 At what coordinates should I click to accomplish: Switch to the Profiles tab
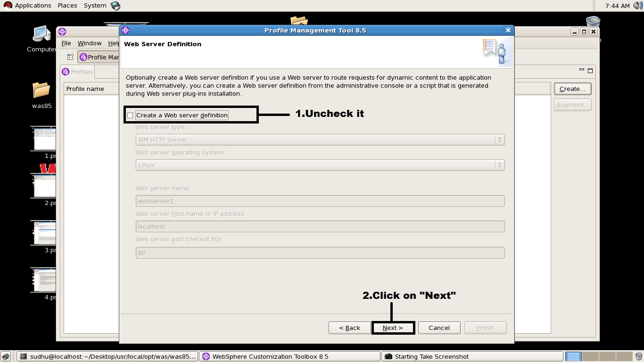[77, 72]
